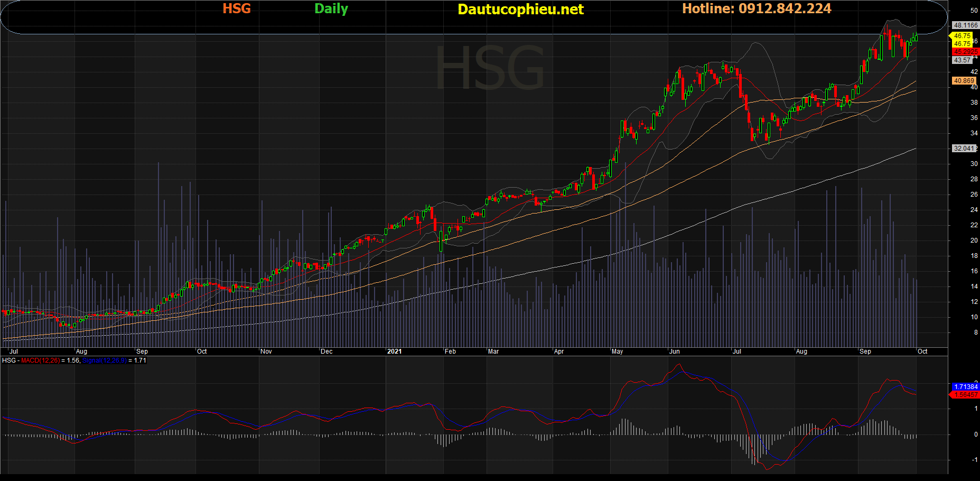
Task: Select the red 1.56457 MACD value tag
Action: pos(965,395)
